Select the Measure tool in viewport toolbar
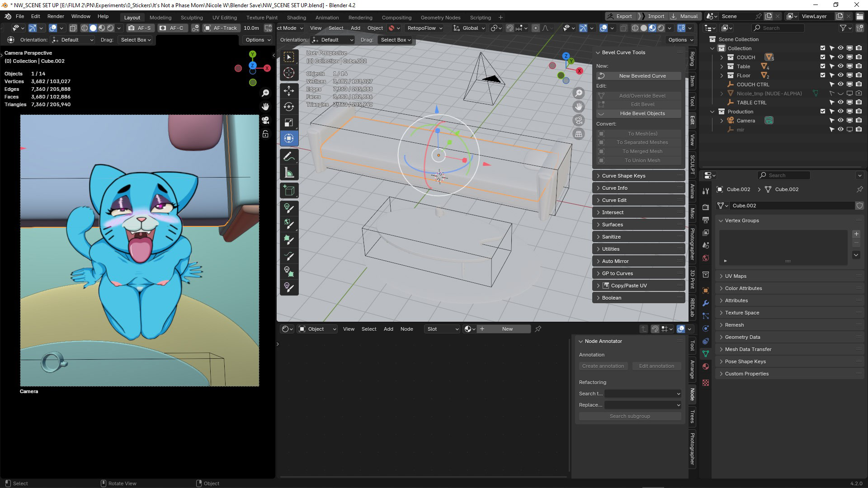868x488 pixels. (x=289, y=173)
